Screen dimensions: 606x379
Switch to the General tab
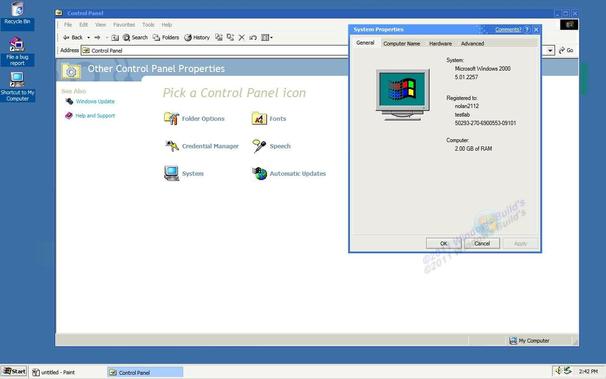pyautogui.click(x=365, y=42)
